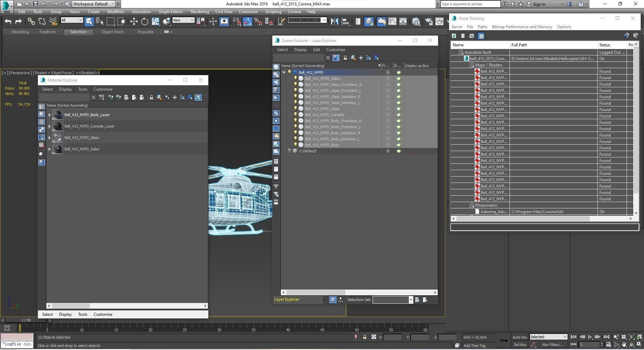This screenshot has width=644, height=350.
Task: Expand the Bell_412_NYPD_Body_Layer material
Action: pyautogui.click(x=50, y=115)
